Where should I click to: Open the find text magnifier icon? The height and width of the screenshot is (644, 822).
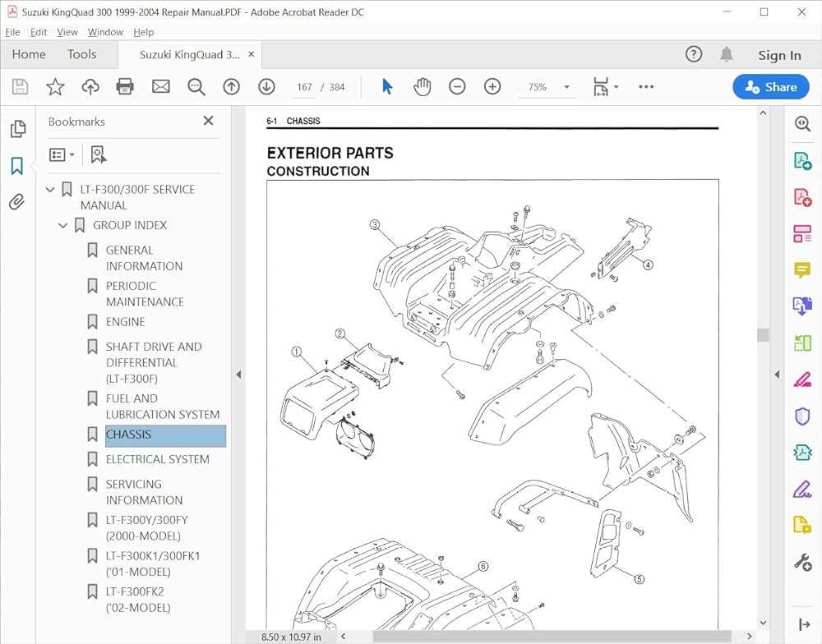(x=196, y=86)
